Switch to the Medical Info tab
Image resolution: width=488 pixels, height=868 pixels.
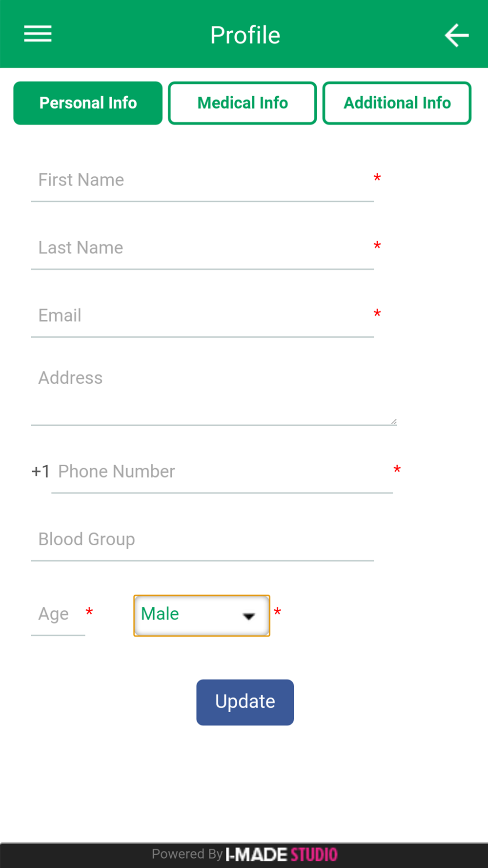[243, 103]
